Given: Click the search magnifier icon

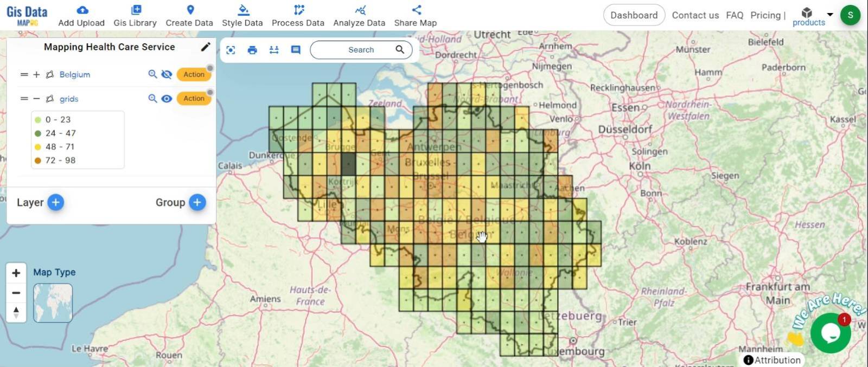Looking at the screenshot, I should 400,49.
